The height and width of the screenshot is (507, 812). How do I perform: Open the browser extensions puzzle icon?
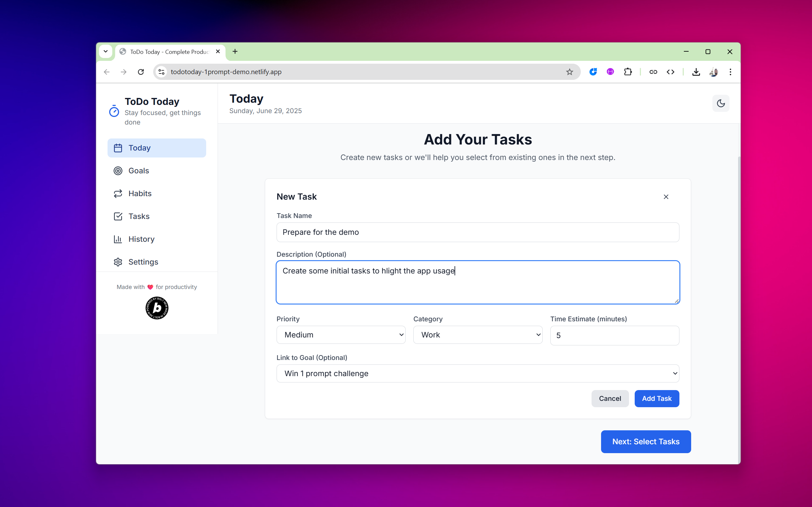tap(627, 72)
